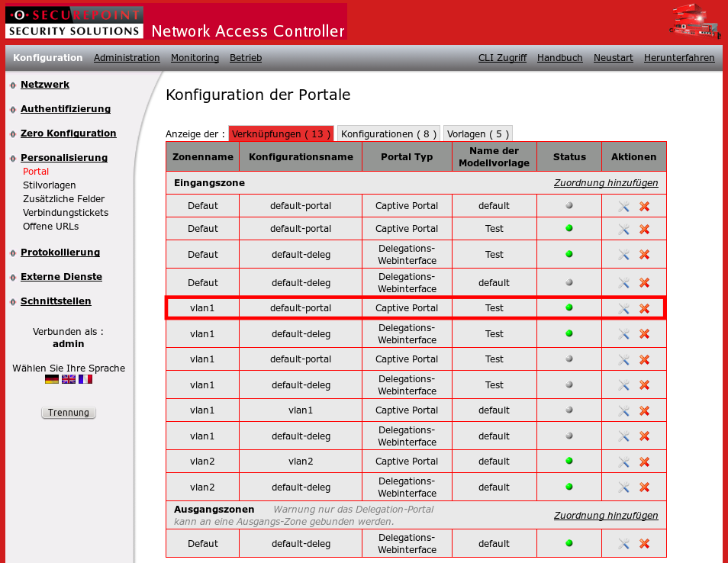Image resolution: width=728 pixels, height=563 pixels.
Task: Click Zuordnung hinzufügen for the Eingangszone
Action: pos(605,183)
